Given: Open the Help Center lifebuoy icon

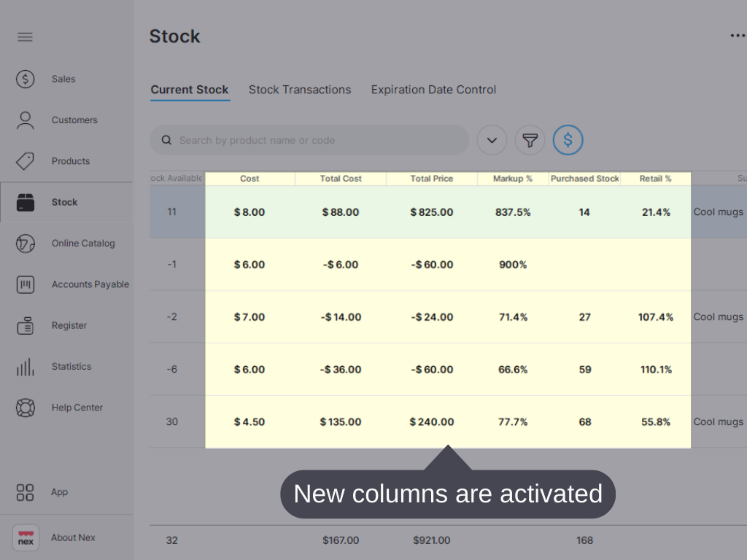Looking at the screenshot, I should click(x=25, y=408).
